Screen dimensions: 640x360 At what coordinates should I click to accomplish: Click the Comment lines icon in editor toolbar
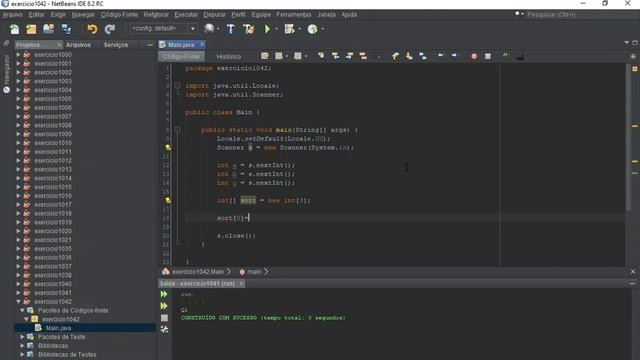coord(506,56)
